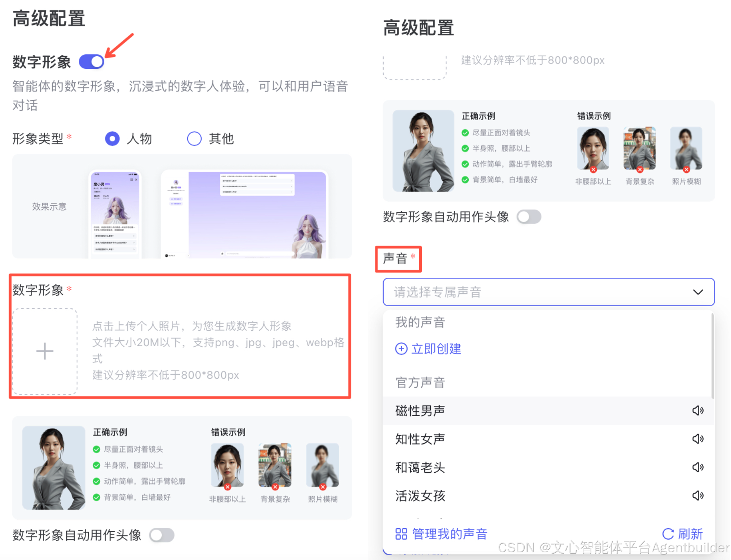Image resolution: width=731 pixels, height=560 pixels.
Task: Select the 其他 radio option
Action: (x=194, y=139)
